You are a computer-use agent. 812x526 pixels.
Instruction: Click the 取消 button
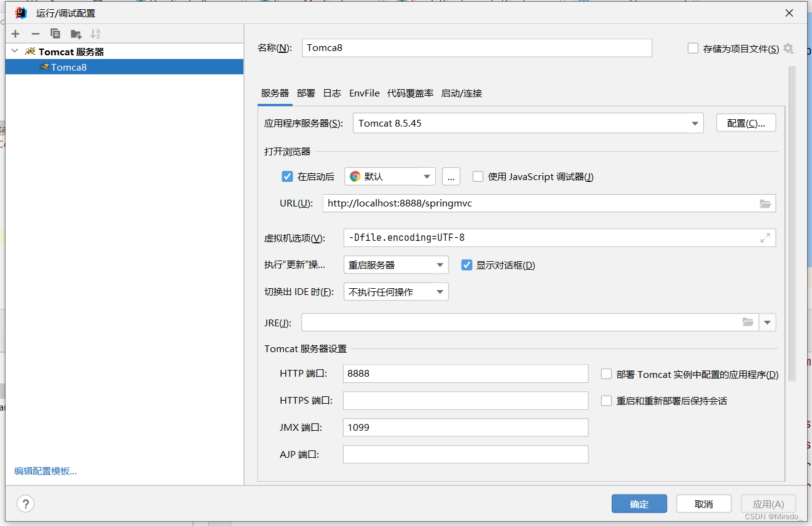[x=704, y=504]
